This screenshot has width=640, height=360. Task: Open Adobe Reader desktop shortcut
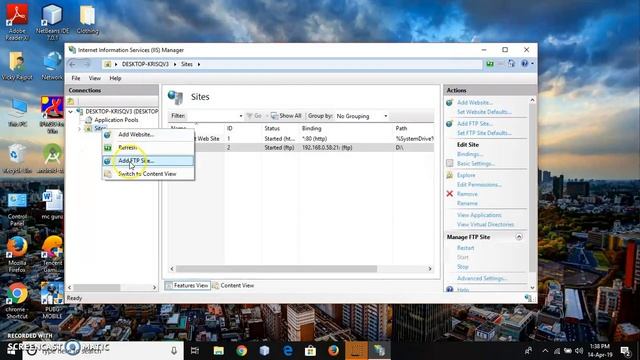17,22
